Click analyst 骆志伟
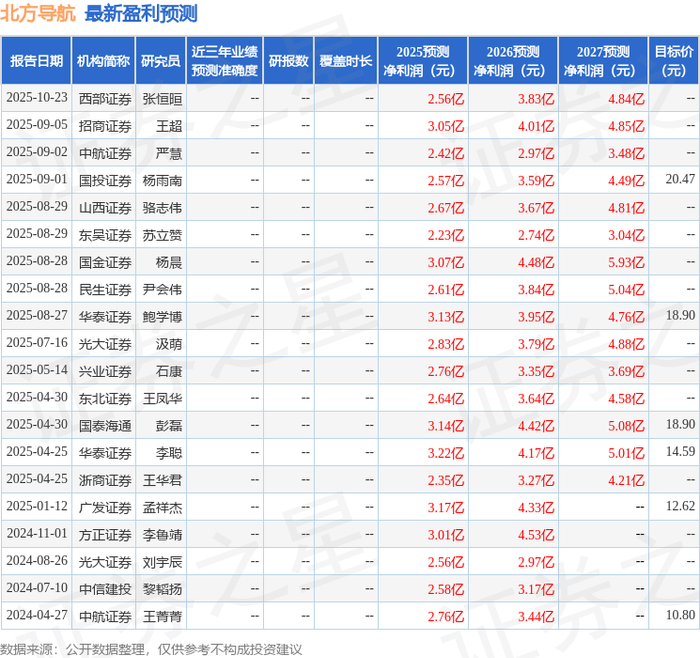The height and width of the screenshot is (658, 700). (162, 208)
